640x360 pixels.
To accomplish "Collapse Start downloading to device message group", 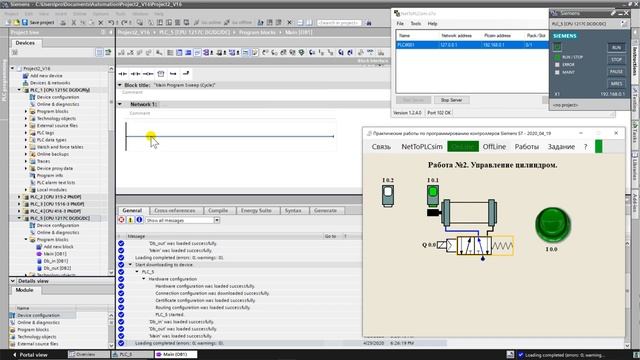I will click(131, 264).
